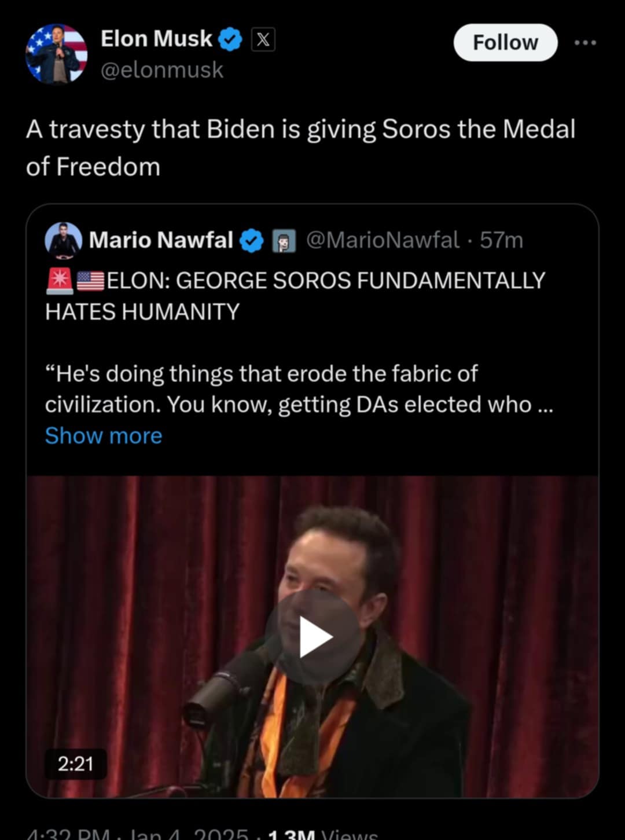Click the @MarioNawfal handle
Image resolution: width=625 pixels, height=840 pixels.
coord(383,240)
